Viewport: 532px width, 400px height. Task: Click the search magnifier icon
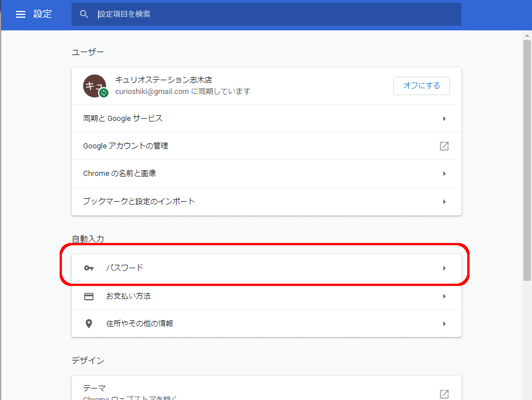[84, 14]
